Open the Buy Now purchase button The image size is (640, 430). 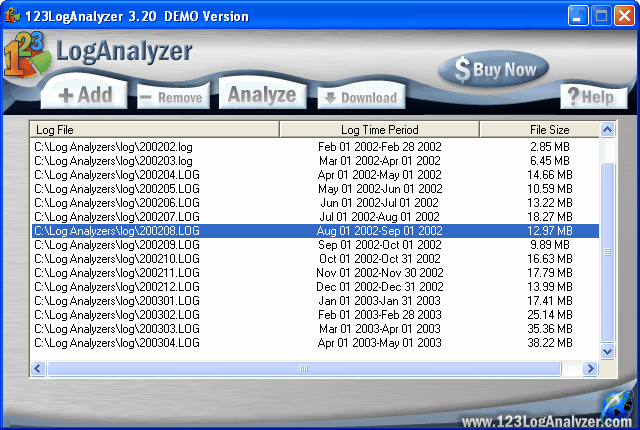493,69
